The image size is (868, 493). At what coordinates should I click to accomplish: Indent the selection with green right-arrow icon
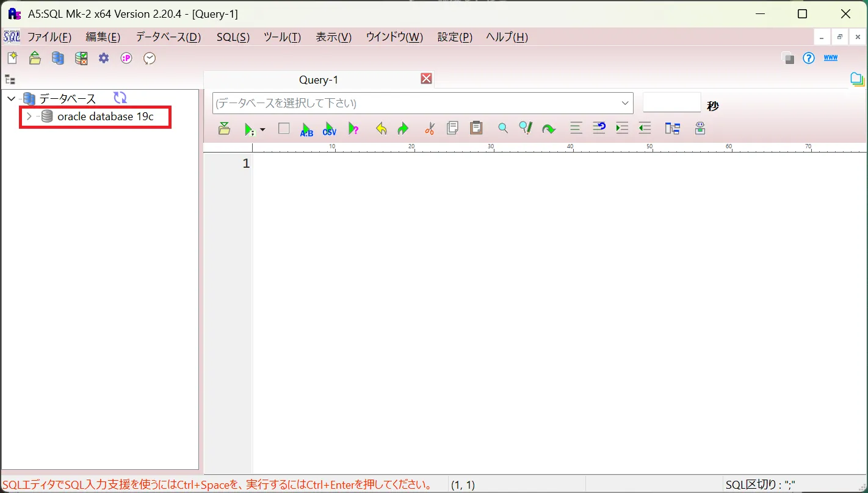(622, 128)
